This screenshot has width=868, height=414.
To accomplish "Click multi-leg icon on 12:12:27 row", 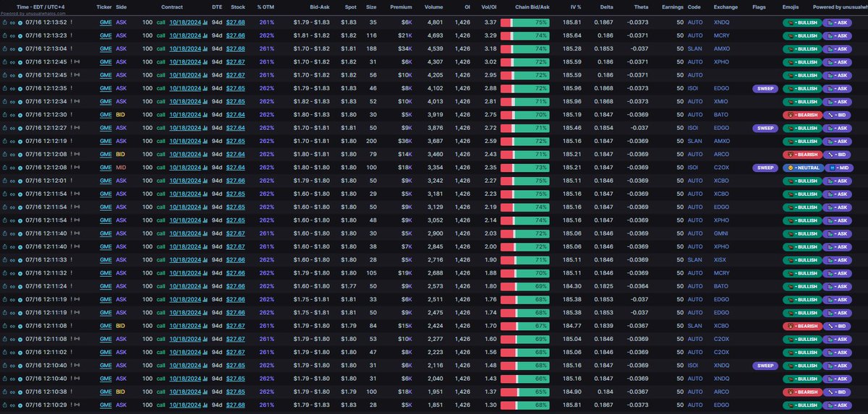I will [77, 126].
